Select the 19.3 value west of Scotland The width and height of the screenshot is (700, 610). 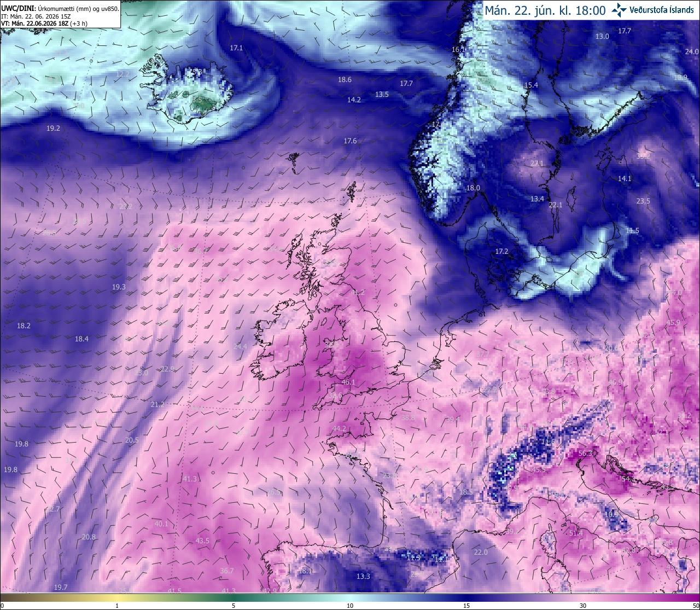coord(119,287)
